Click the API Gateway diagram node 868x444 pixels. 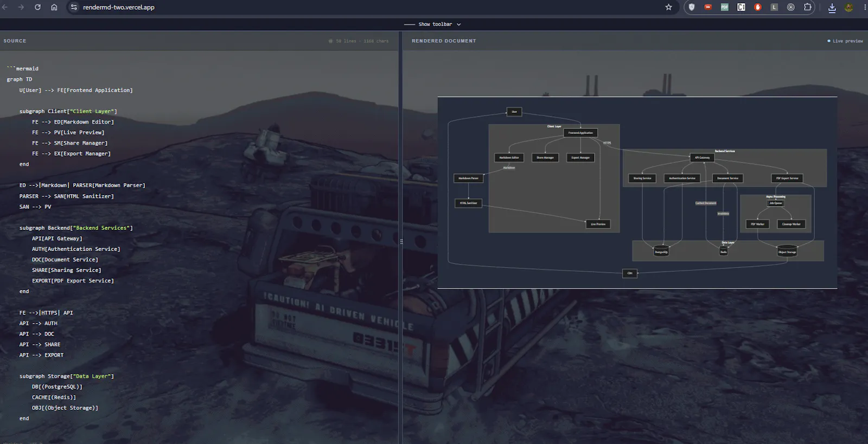point(702,158)
